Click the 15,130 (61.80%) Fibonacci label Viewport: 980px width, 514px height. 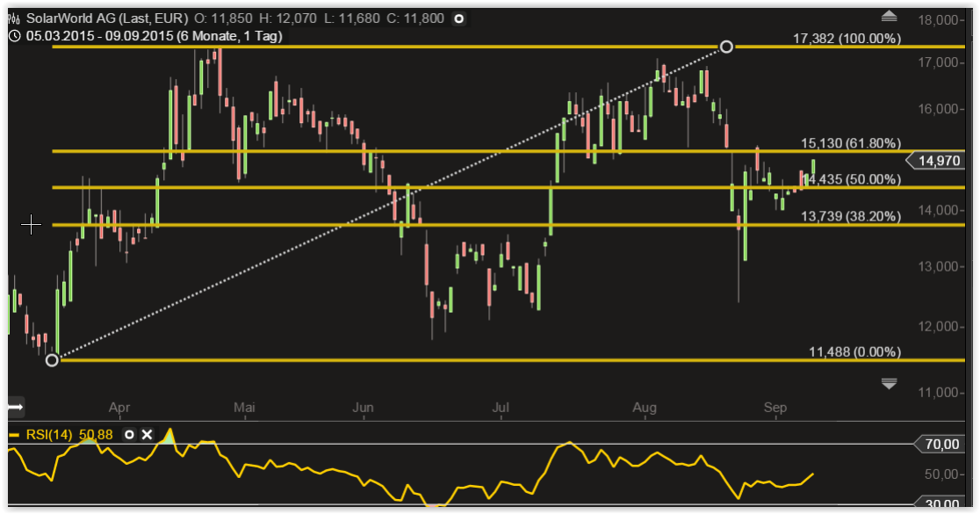851,143
